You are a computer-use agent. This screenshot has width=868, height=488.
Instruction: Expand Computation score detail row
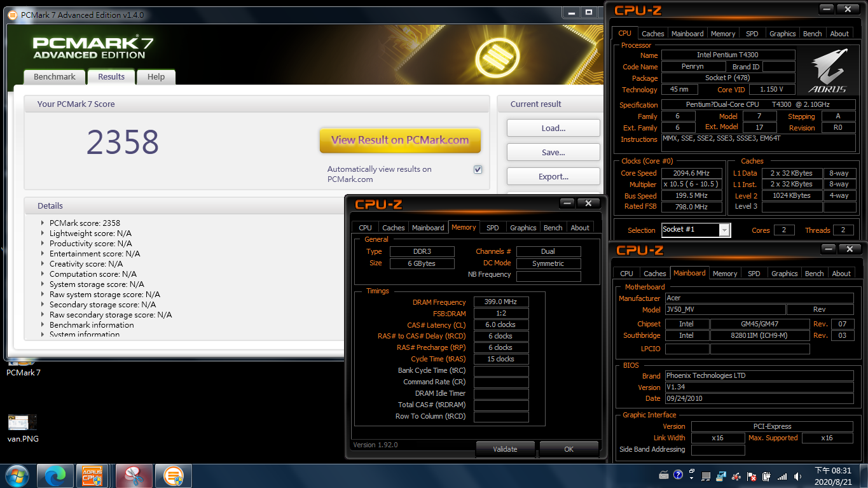[x=43, y=274]
